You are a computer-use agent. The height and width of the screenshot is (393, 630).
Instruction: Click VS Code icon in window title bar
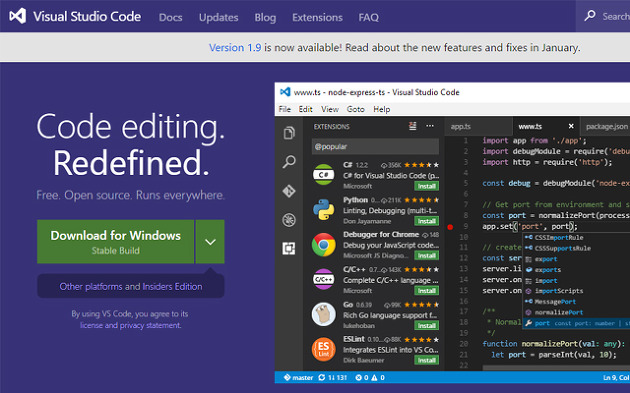(285, 92)
